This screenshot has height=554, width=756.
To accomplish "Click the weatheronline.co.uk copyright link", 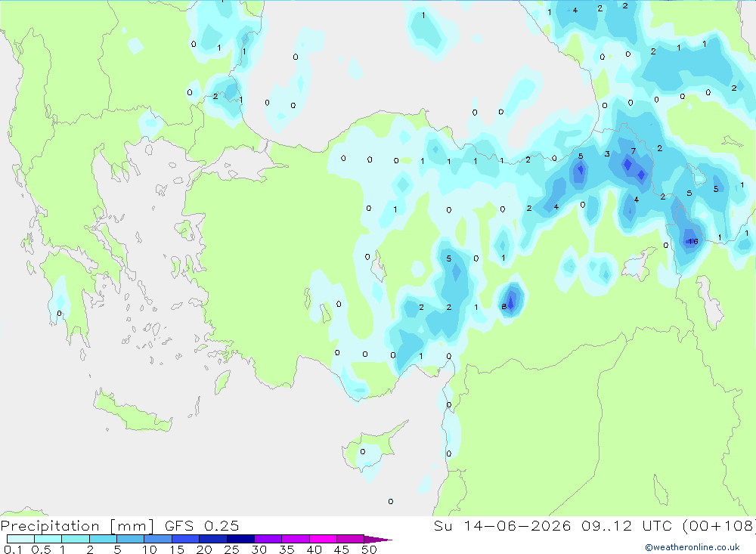I will (692, 547).
